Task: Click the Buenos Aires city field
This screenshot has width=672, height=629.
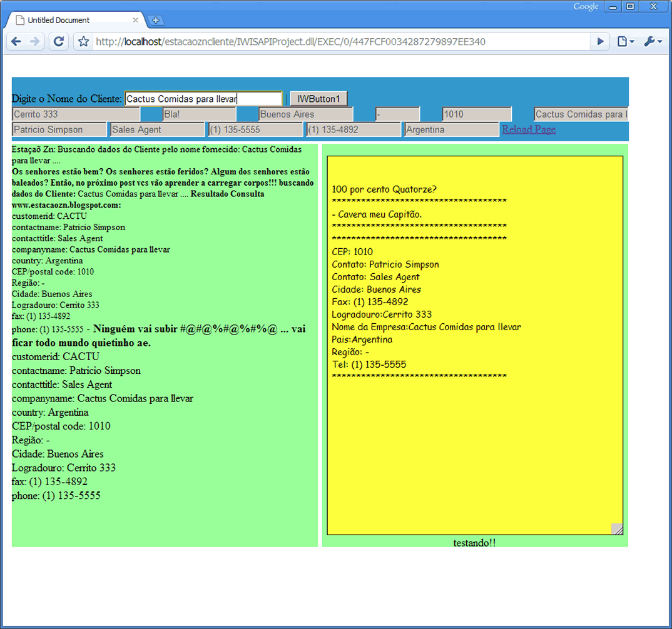Action: (x=305, y=114)
